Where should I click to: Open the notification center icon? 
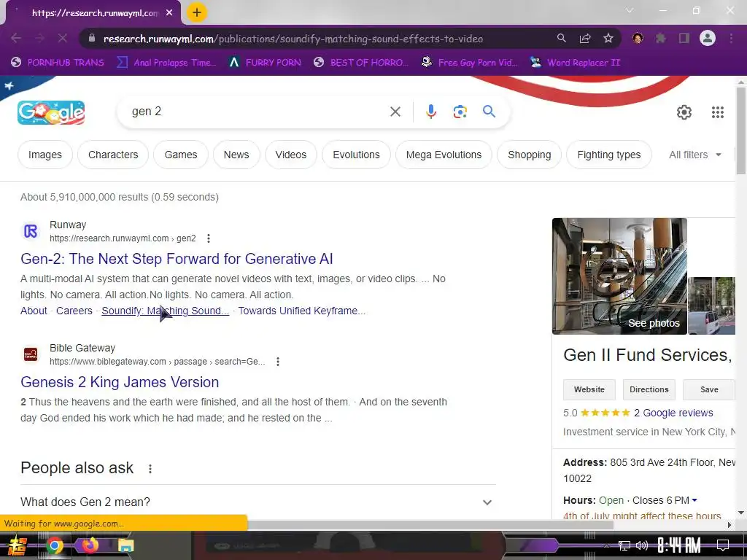click(x=723, y=545)
